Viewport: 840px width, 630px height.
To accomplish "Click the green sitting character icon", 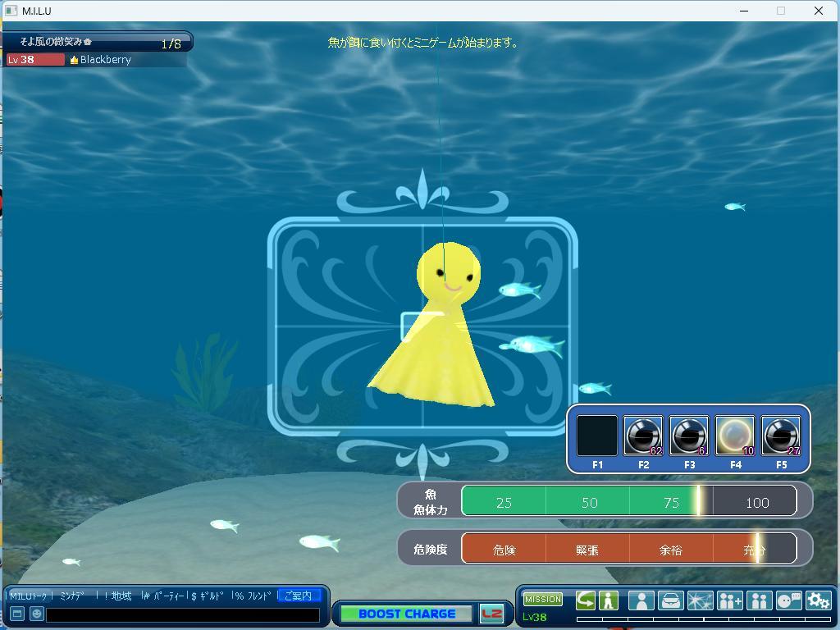I will [x=608, y=600].
